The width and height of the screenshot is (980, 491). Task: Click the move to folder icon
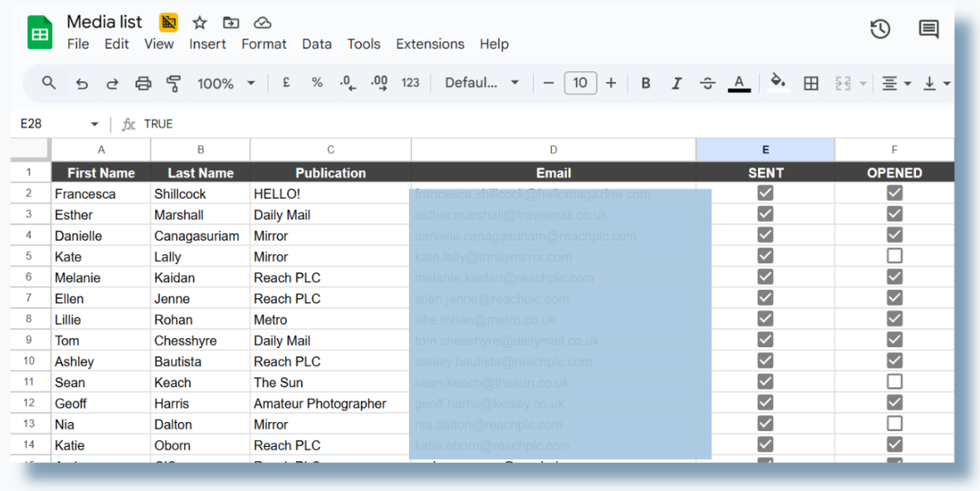pos(230,23)
